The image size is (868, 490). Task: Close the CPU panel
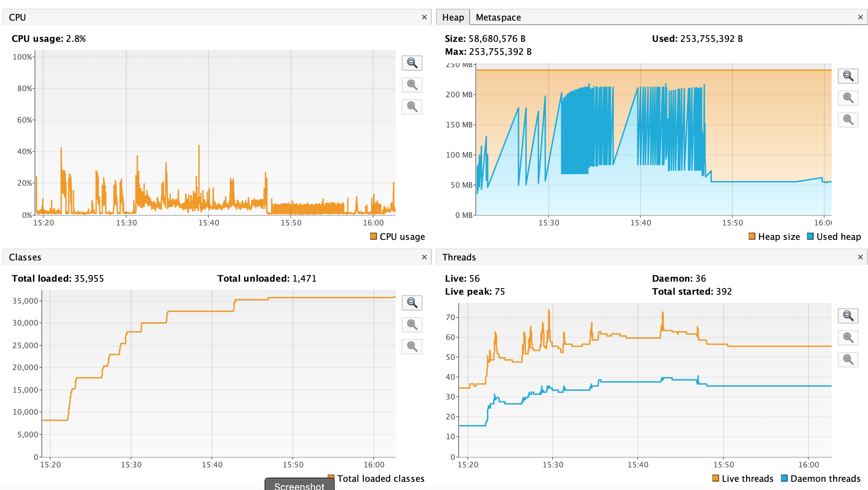pyautogui.click(x=424, y=17)
